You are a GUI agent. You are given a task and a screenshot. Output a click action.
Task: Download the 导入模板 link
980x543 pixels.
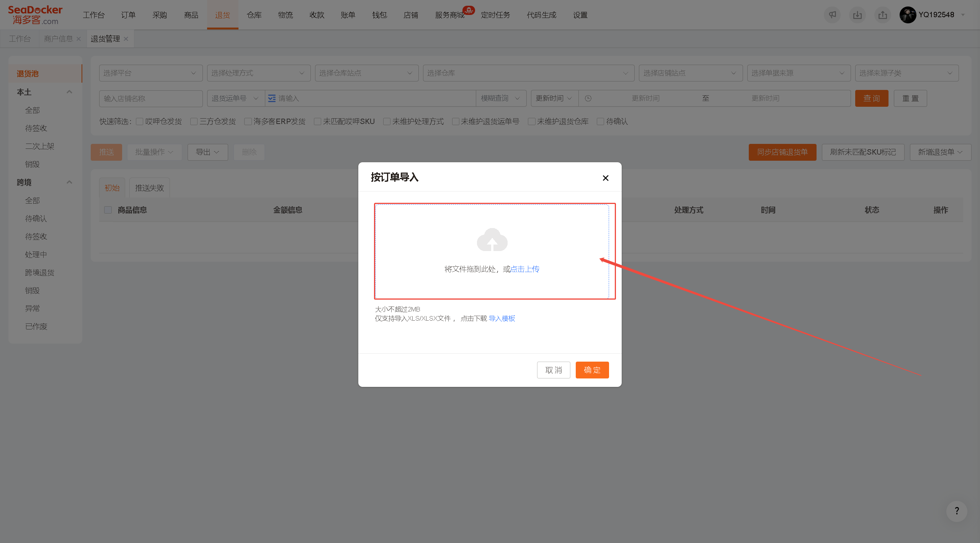(502, 318)
